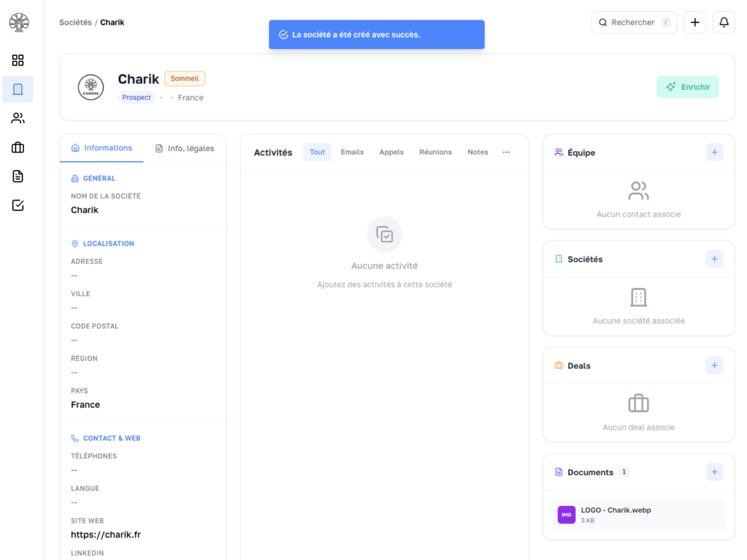Upload a document via Documents plus button

click(714, 472)
